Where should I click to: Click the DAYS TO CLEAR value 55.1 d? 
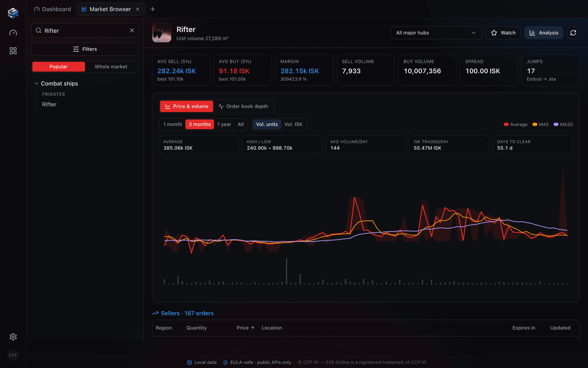coord(505,148)
